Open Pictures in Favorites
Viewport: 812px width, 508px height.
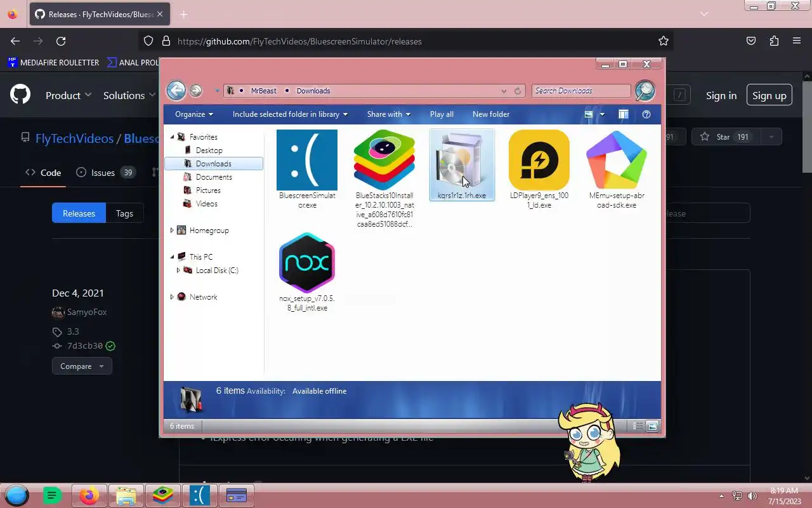[208, 190]
